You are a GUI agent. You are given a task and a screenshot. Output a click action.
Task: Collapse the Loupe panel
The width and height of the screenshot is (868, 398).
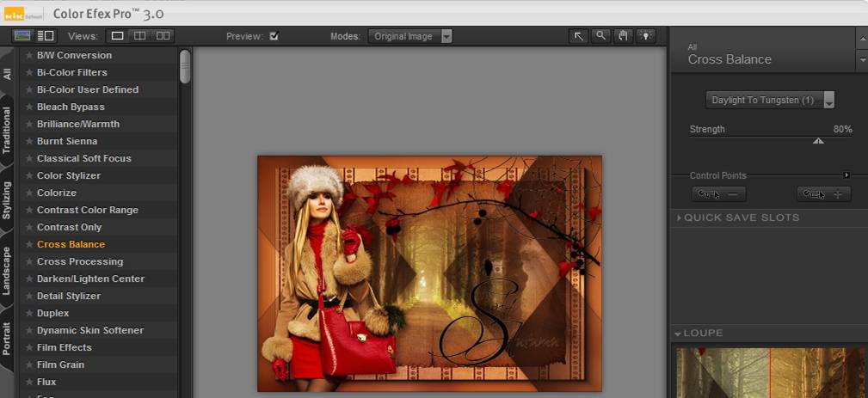pyautogui.click(x=679, y=334)
